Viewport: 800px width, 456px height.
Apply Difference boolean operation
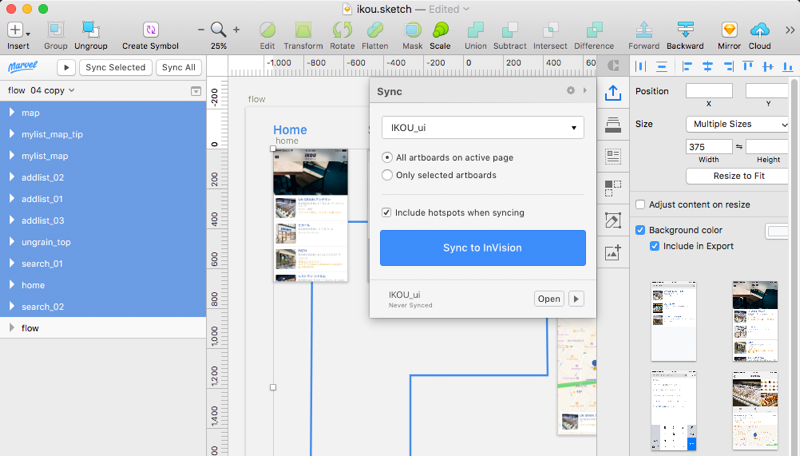coord(594,30)
